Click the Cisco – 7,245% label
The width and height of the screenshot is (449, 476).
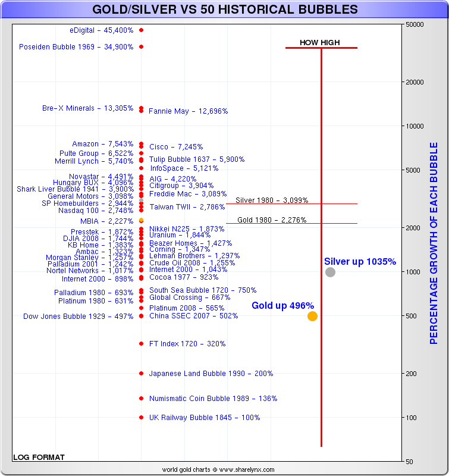coord(176,147)
